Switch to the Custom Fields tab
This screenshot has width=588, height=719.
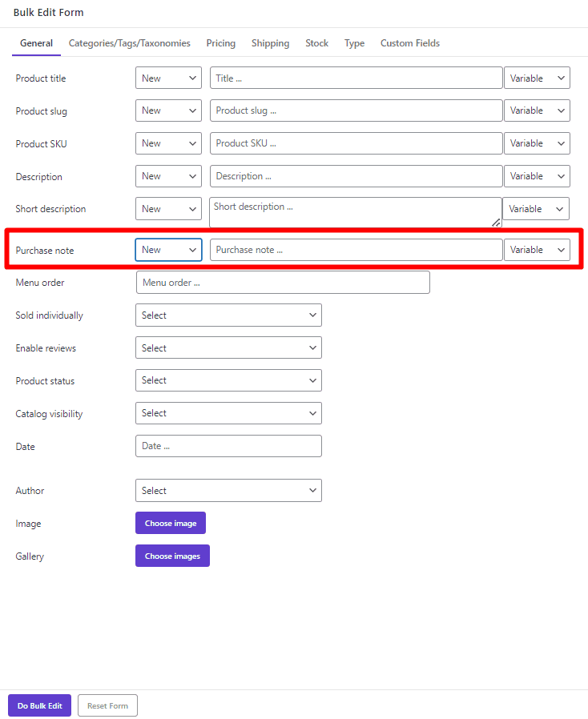tap(409, 43)
